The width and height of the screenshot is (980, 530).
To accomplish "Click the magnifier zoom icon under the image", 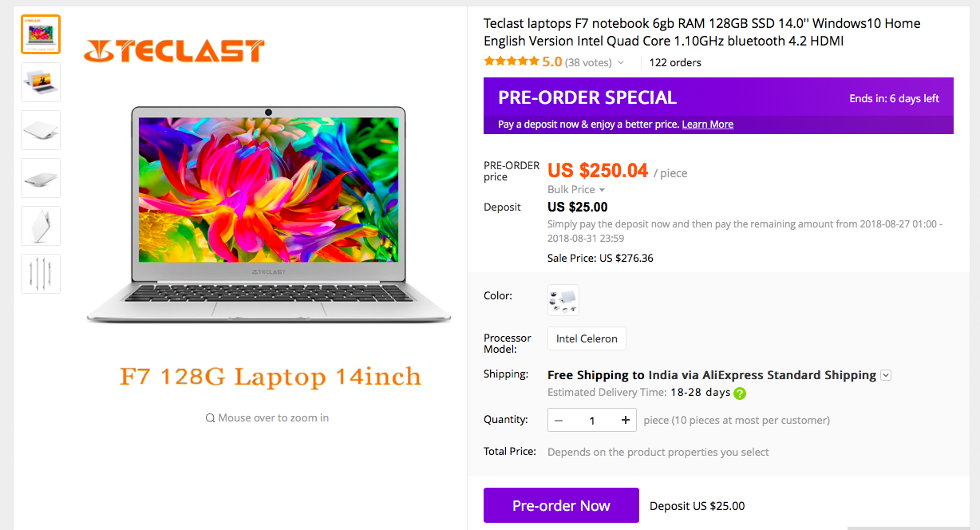I will point(210,418).
